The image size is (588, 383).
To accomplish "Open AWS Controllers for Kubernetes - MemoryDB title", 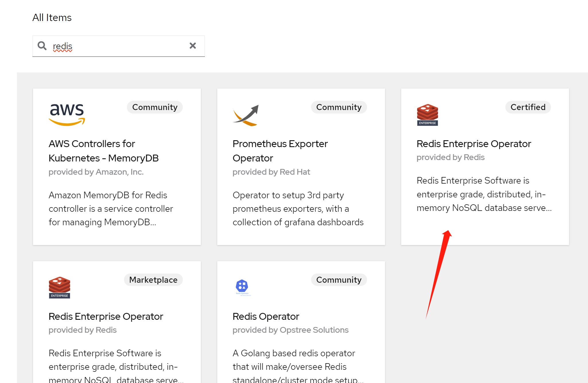I will [x=104, y=151].
